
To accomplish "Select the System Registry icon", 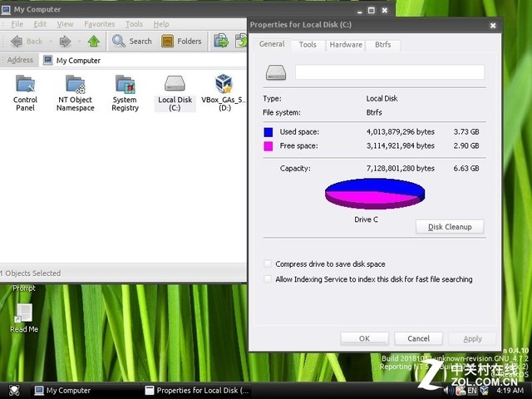I will click(x=125, y=93).
